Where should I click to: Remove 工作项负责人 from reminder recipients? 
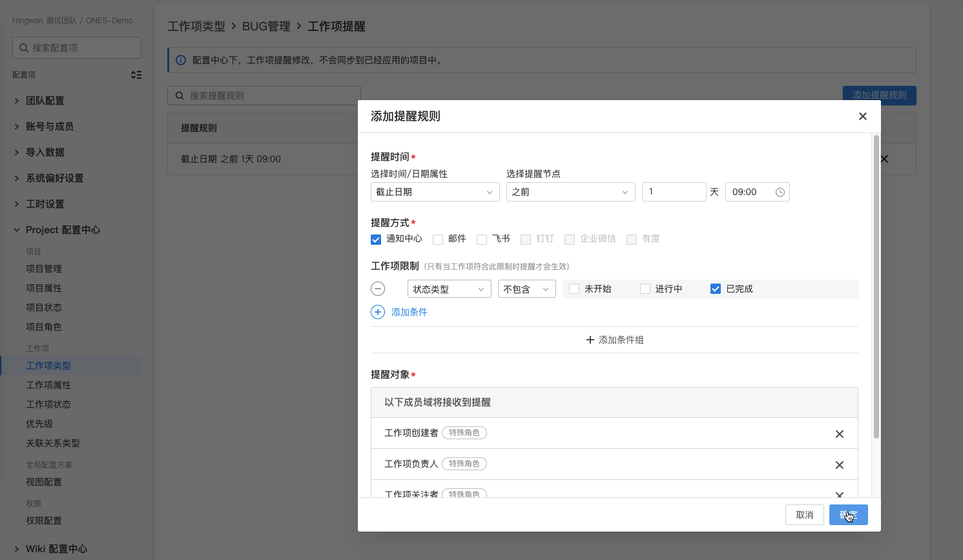(x=840, y=464)
